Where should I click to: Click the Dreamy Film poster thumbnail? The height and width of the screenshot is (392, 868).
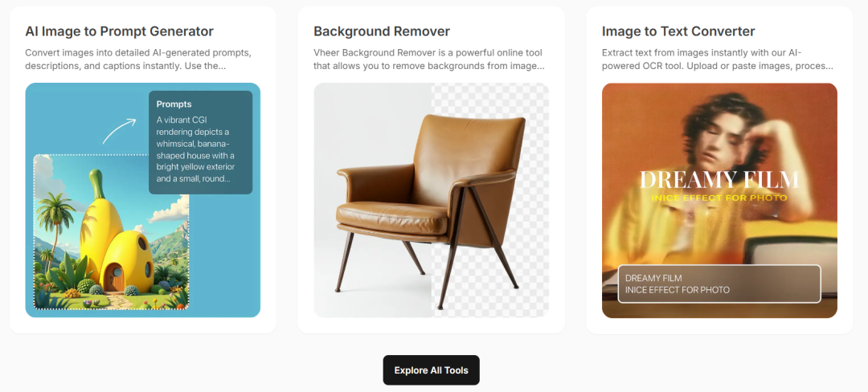(x=719, y=200)
